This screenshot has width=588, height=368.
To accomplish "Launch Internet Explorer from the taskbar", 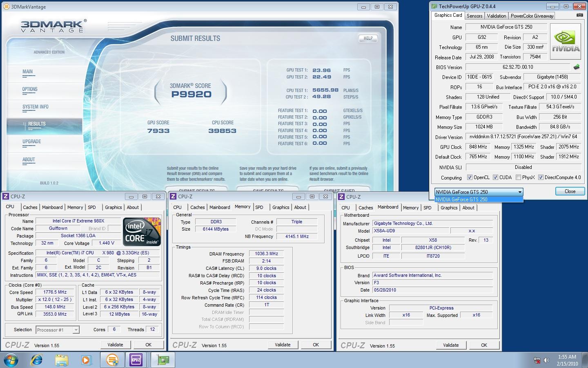I will click(x=37, y=360).
